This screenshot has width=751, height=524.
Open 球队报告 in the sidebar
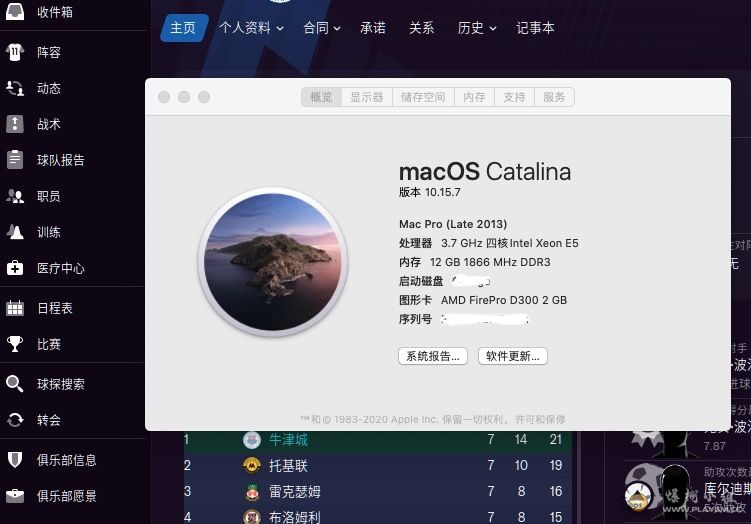tap(61, 160)
